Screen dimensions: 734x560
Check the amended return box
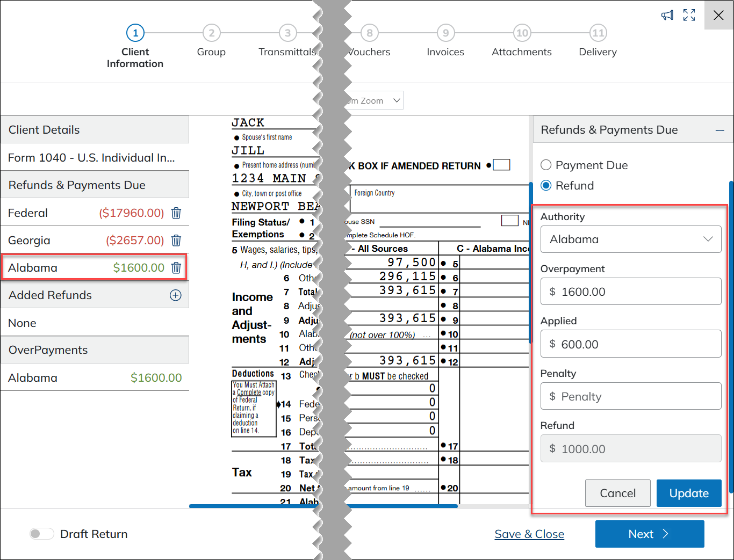click(501, 165)
